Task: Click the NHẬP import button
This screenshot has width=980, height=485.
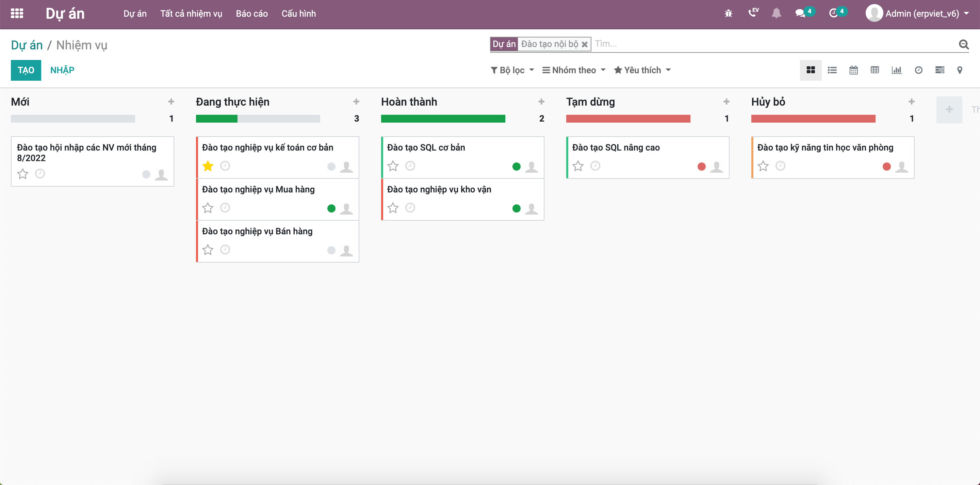Action: (x=62, y=70)
